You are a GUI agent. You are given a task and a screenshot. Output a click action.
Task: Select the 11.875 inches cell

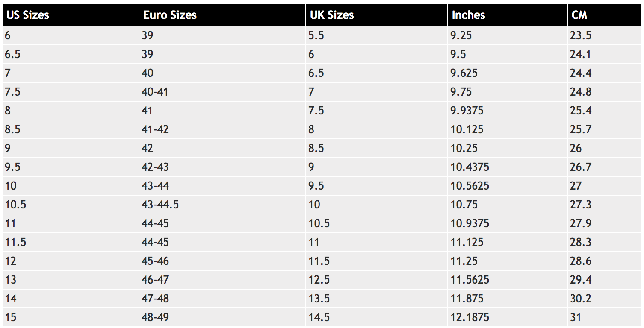[x=467, y=299]
